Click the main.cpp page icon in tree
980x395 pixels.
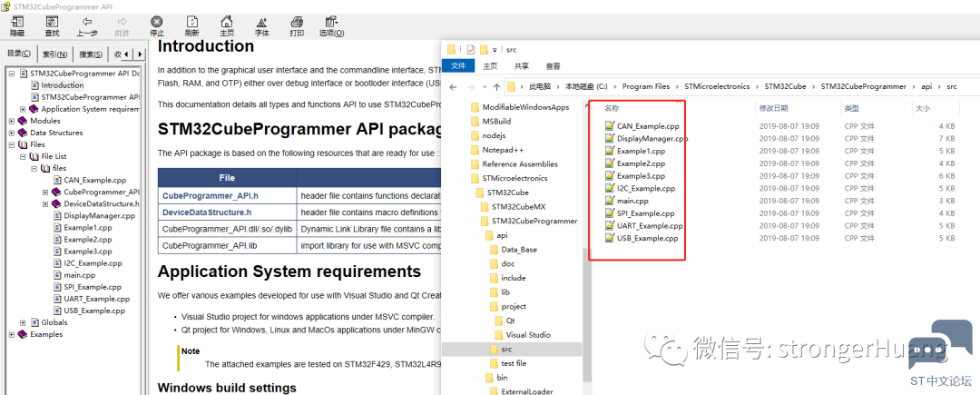[57, 275]
